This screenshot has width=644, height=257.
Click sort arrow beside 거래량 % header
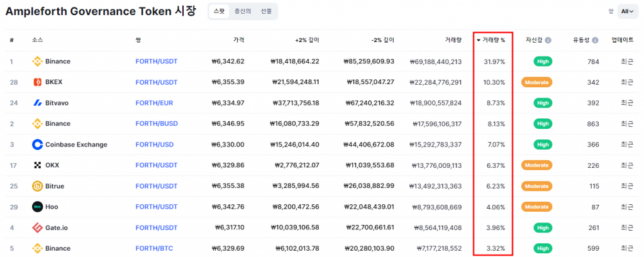click(479, 40)
